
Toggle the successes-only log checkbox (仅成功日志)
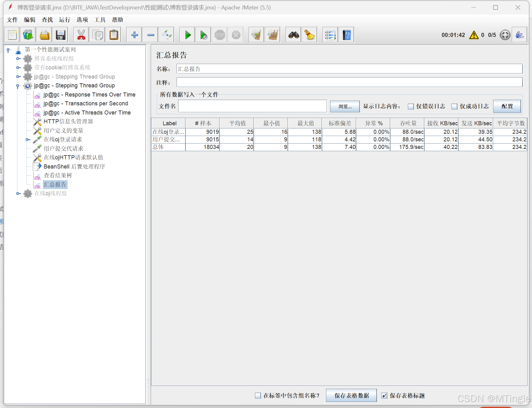pos(454,106)
